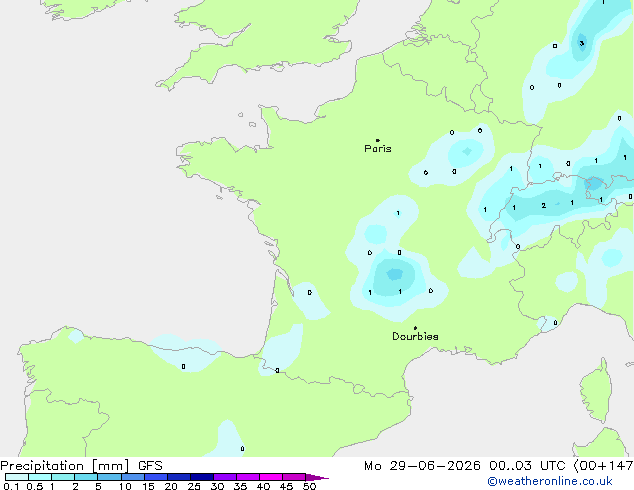Select legend swatch between 0.1 and 0.5

[17, 477]
